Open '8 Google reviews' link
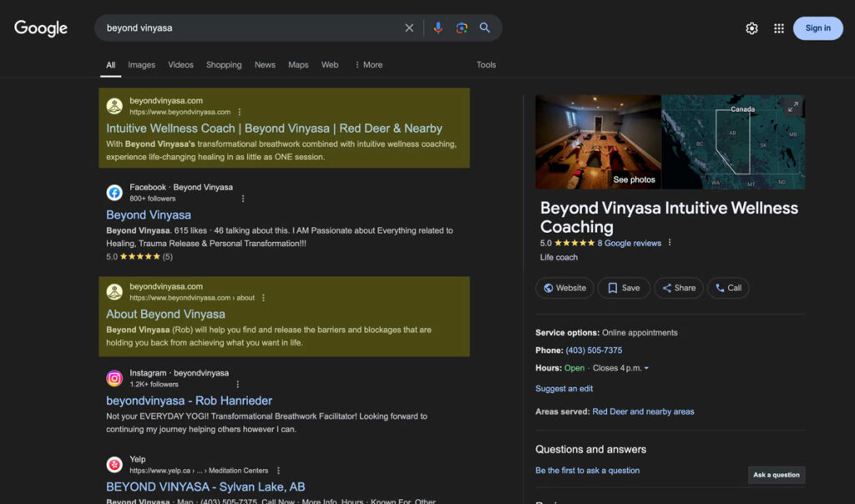 pos(630,244)
